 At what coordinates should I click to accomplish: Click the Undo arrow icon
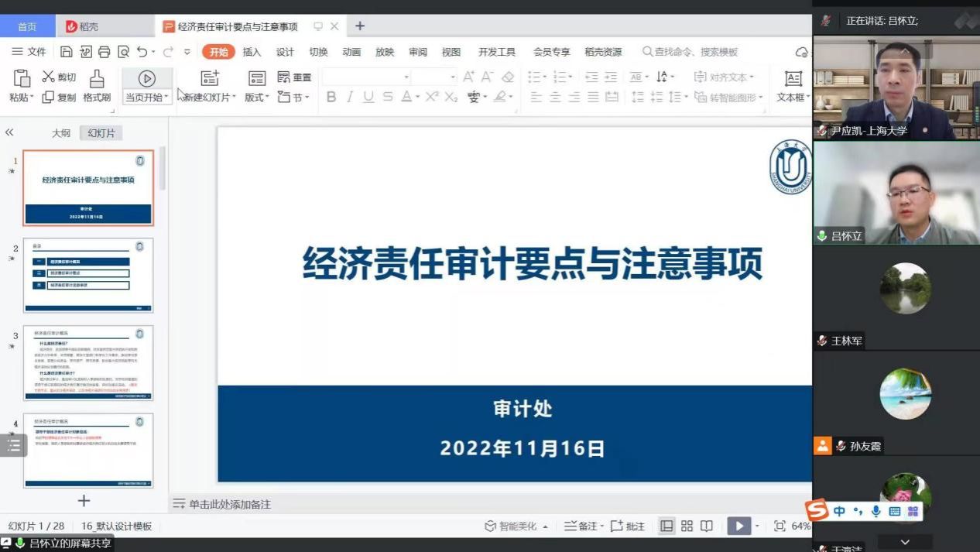click(142, 52)
